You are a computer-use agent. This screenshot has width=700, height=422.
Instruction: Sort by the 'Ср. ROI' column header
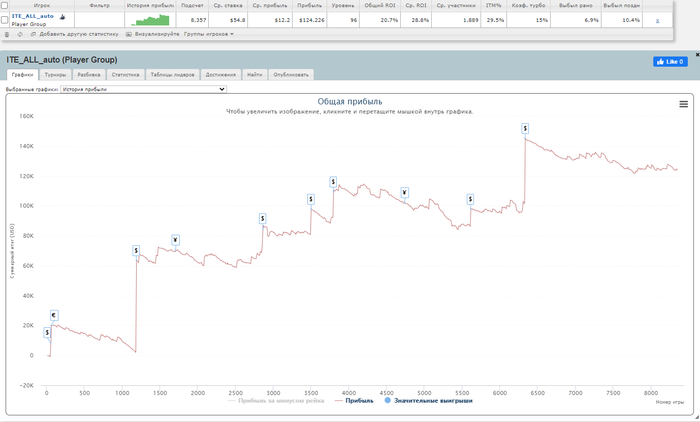point(416,5)
